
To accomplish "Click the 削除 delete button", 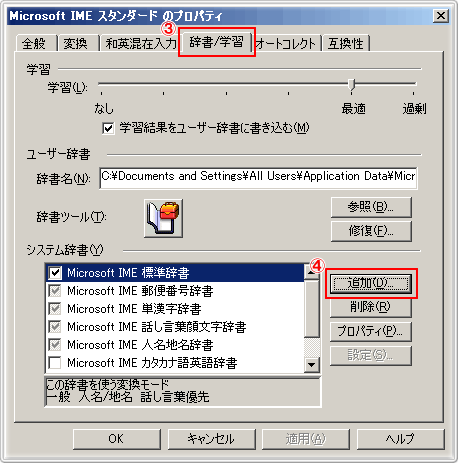I will coord(371,307).
